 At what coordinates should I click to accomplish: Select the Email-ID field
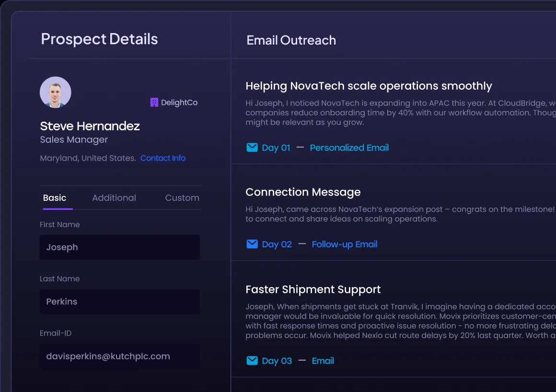(119, 356)
